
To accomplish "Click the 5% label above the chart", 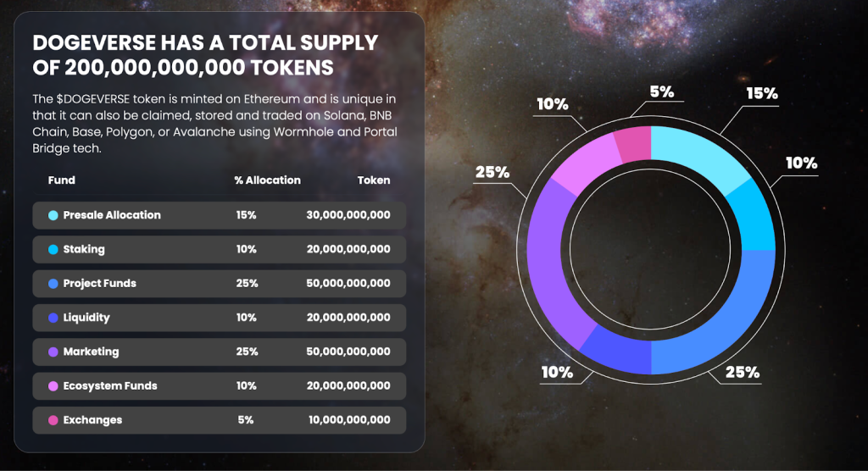I will [x=662, y=91].
